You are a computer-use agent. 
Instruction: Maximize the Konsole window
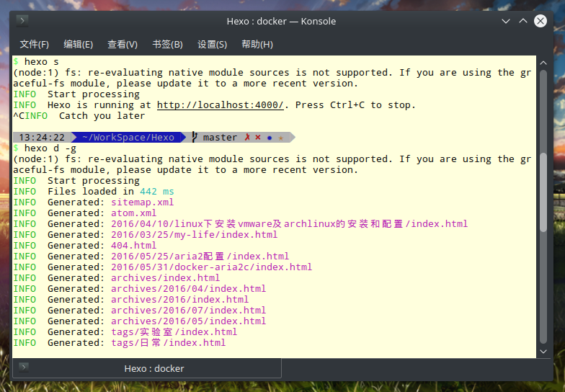pyautogui.click(x=523, y=22)
